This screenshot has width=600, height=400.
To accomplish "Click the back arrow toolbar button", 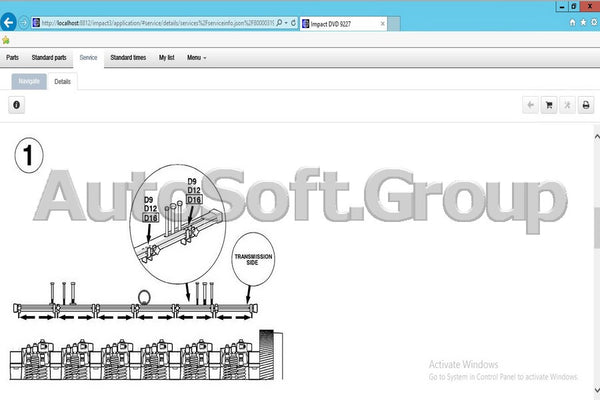I will (530, 105).
